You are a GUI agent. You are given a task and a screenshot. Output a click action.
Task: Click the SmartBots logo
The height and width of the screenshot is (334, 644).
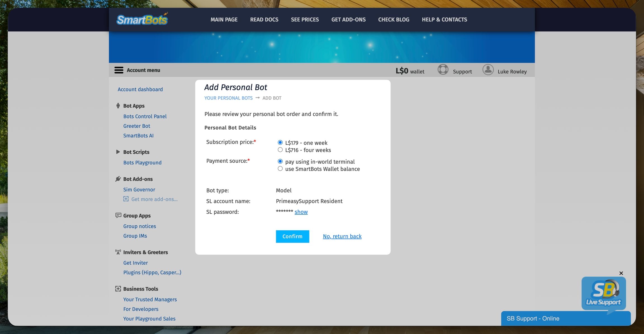pos(142,19)
